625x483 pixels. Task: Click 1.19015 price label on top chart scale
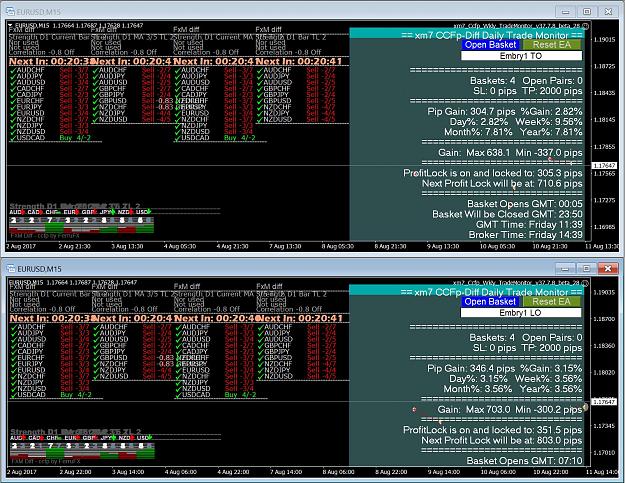click(604, 39)
